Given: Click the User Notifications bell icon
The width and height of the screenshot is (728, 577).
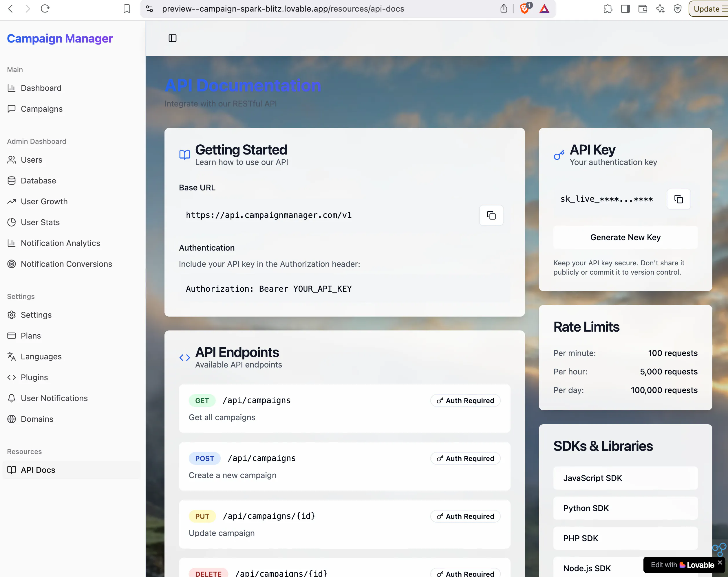Looking at the screenshot, I should point(12,398).
